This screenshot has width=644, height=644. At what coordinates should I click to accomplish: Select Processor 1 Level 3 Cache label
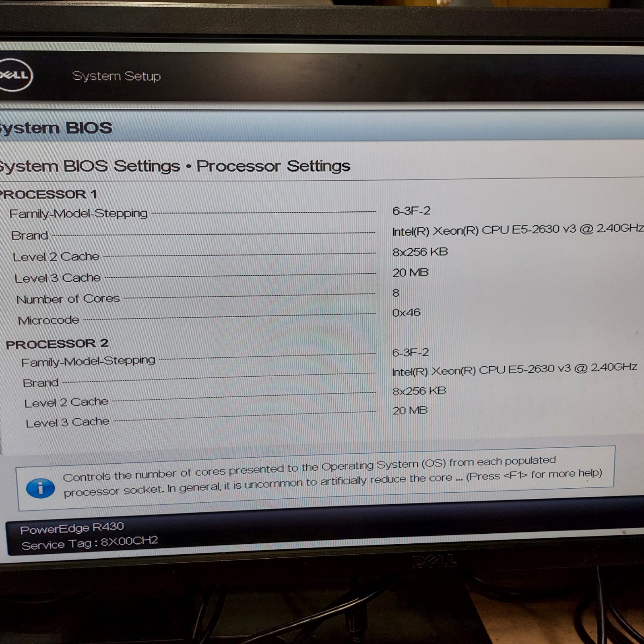(58, 278)
